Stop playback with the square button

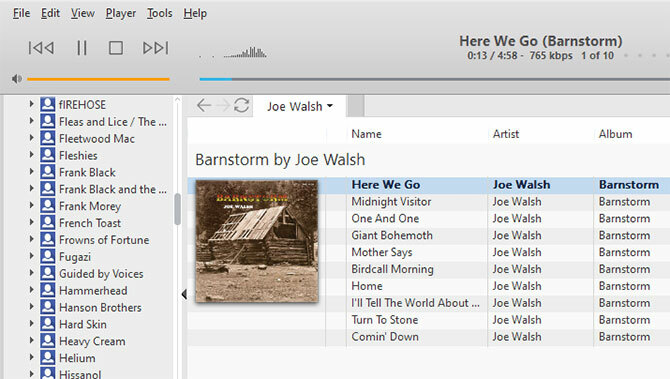coord(116,47)
